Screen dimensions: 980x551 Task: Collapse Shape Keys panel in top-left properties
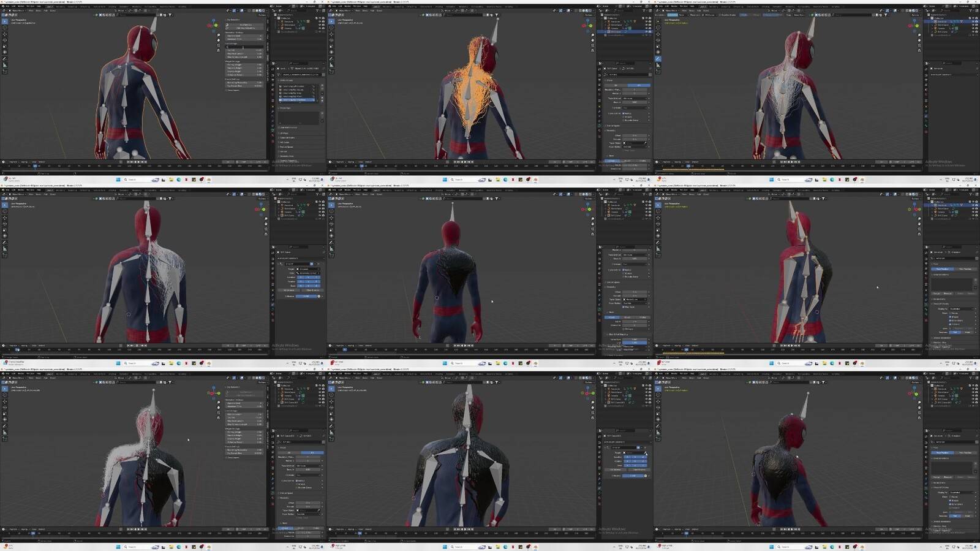pos(285,108)
